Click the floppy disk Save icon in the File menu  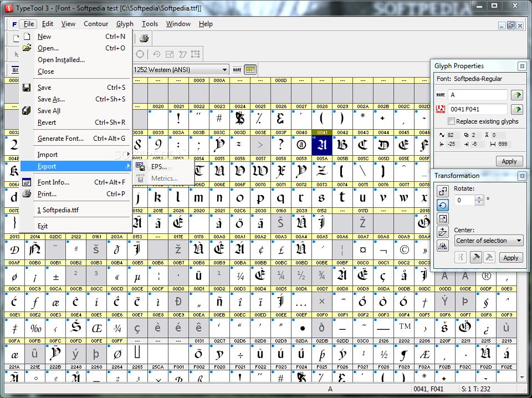click(27, 88)
